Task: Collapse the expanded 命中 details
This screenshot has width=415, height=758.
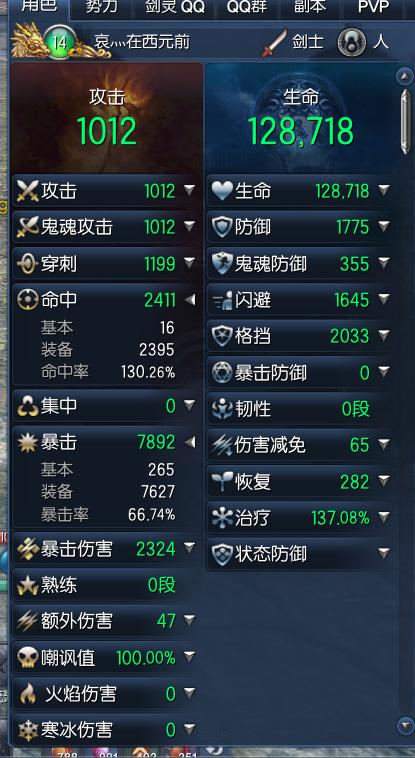Action: tap(190, 300)
